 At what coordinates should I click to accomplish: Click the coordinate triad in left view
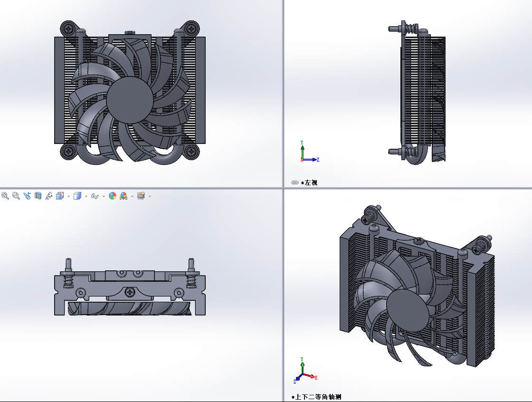click(x=309, y=152)
